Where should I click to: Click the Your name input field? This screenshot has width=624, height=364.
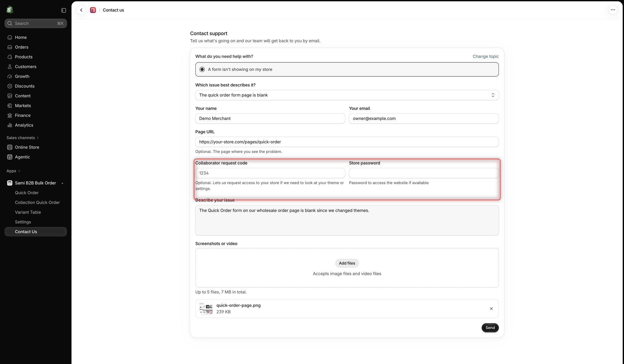270,119
